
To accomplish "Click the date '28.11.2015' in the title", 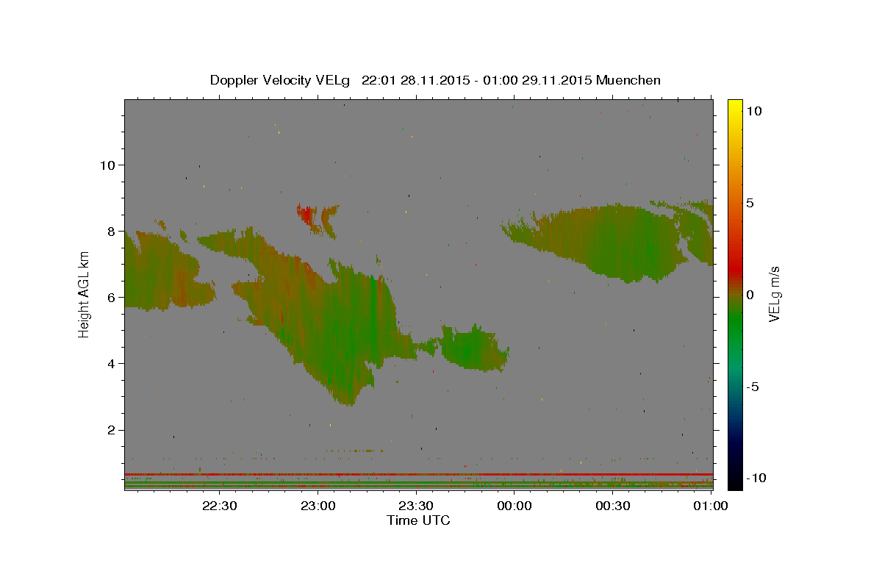I will [434, 80].
